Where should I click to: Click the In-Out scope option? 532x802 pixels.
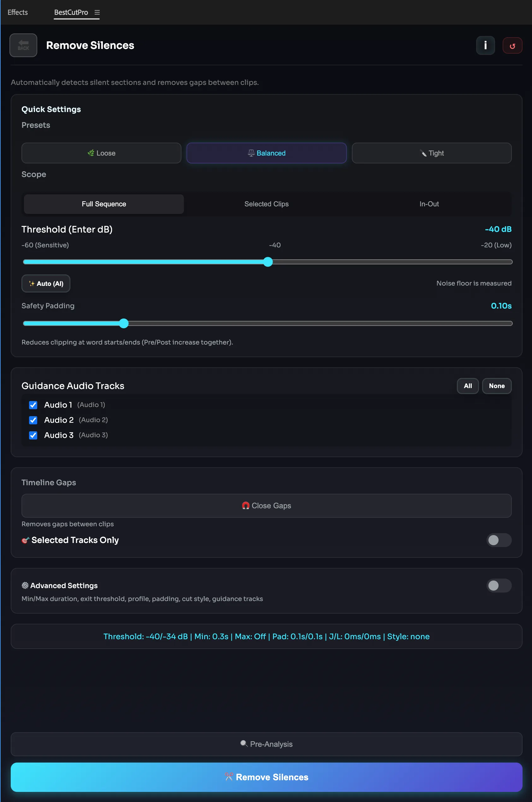click(429, 204)
